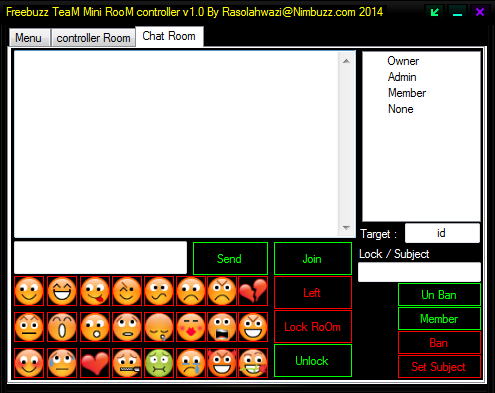This screenshot has height=393, width=495.
Task: Insert the devil horns emoticon
Action: point(222,363)
